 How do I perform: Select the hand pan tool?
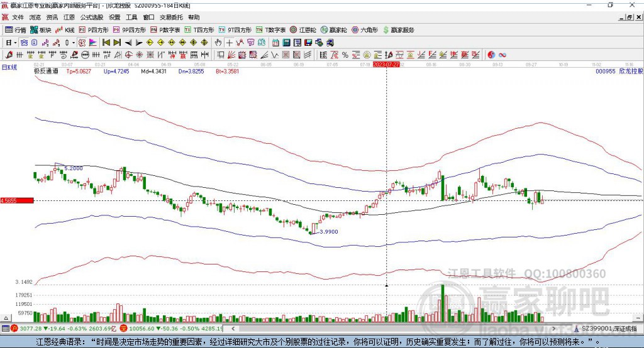(x=218, y=43)
